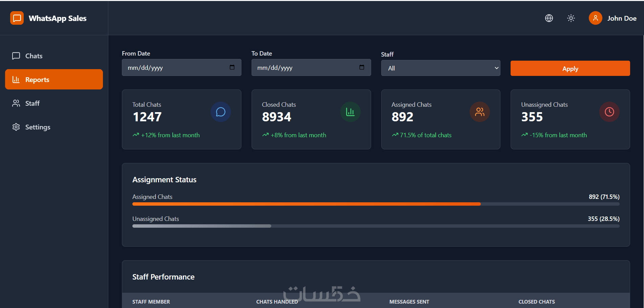
Task: Open the calendar picker in To Date
Action: (362, 67)
